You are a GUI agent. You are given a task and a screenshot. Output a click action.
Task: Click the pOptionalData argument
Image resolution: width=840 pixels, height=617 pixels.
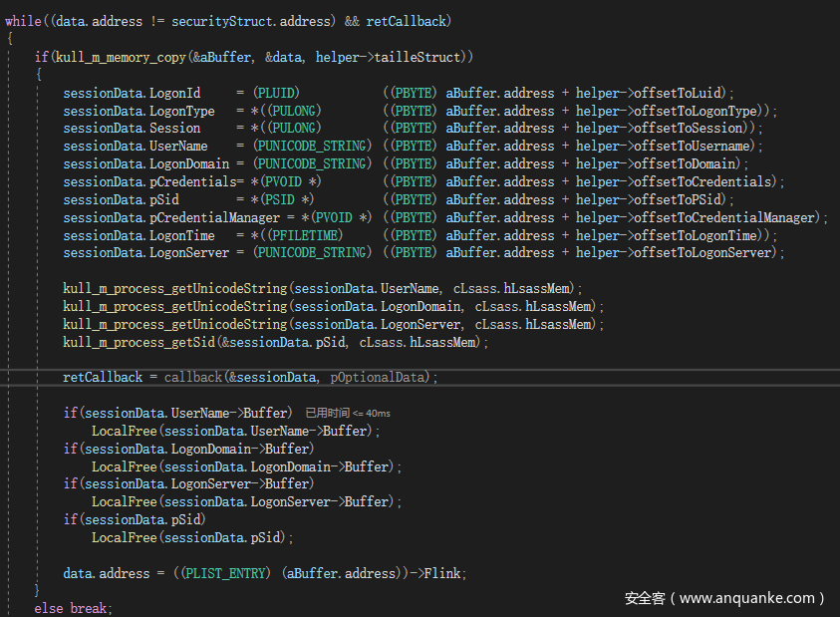coord(380,377)
